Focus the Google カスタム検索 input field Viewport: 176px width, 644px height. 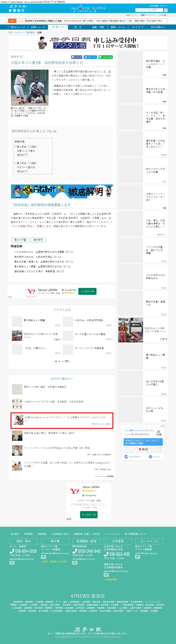click(149, 10)
